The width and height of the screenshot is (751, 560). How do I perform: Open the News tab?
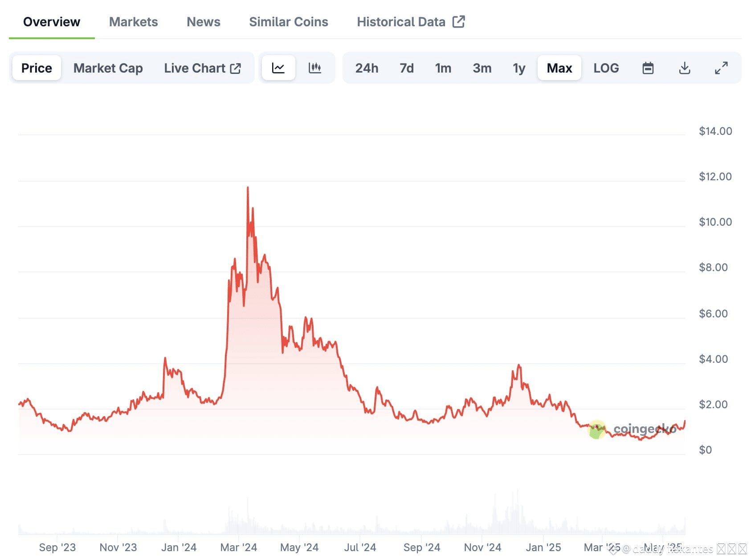[x=204, y=22]
